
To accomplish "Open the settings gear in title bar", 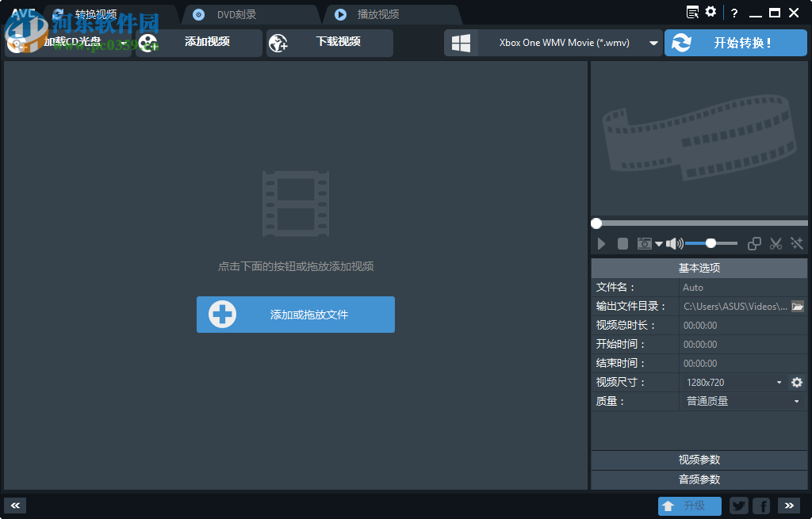I will pyautogui.click(x=710, y=12).
